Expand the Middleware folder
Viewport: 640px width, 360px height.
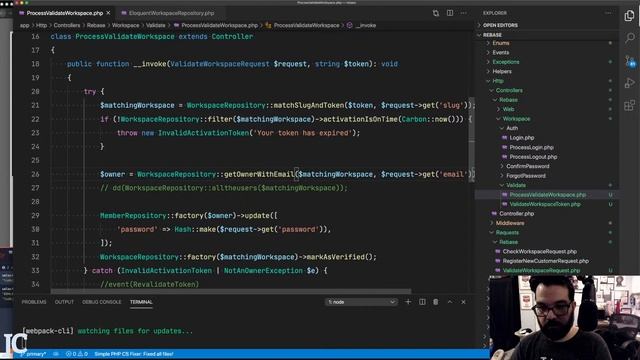click(x=510, y=223)
